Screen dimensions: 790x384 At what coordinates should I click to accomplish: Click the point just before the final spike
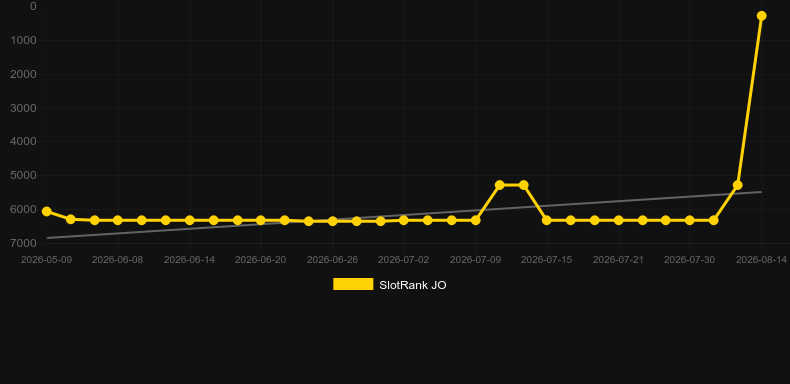point(738,185)
